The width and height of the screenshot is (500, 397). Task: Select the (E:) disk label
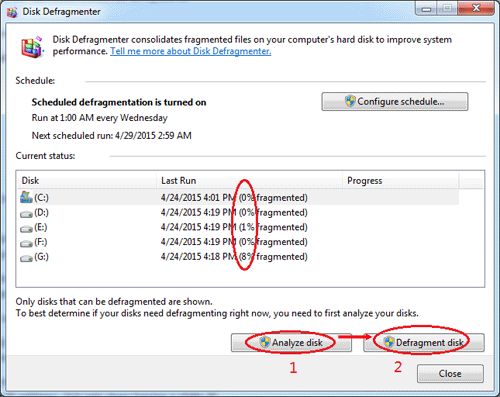click(41, 227)
